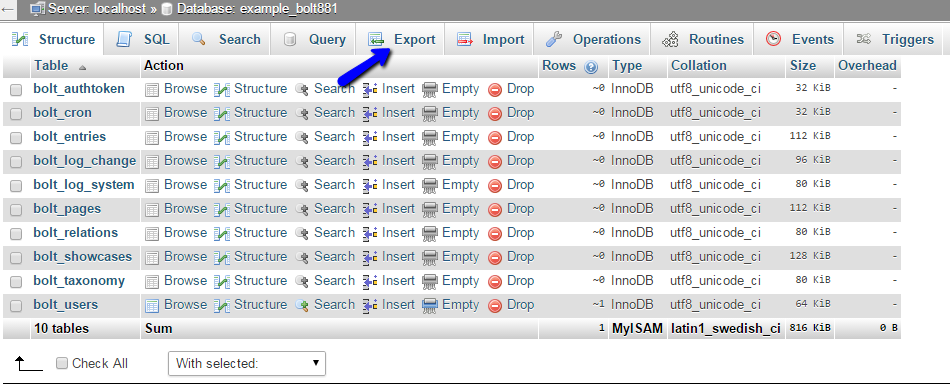Click the Insert icon for bolt_users
The width and height of the screenshot is (950, 384).
click(370, 306)
